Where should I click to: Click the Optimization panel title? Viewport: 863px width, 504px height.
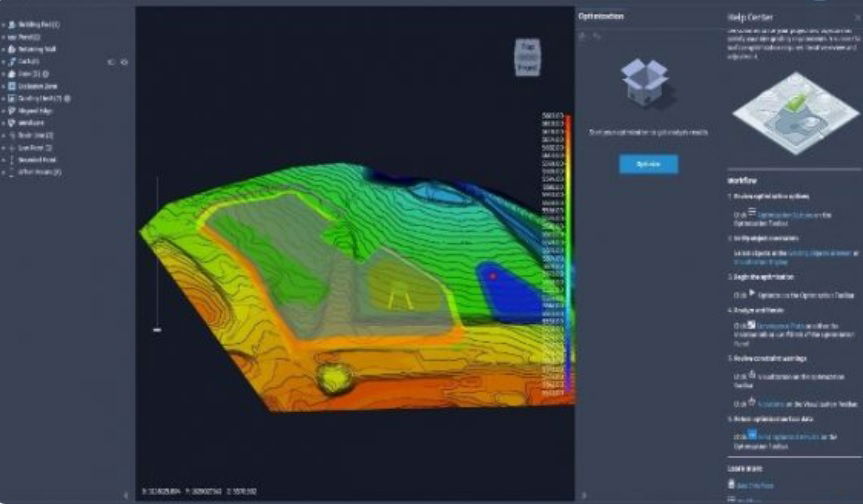click(601, 17)
